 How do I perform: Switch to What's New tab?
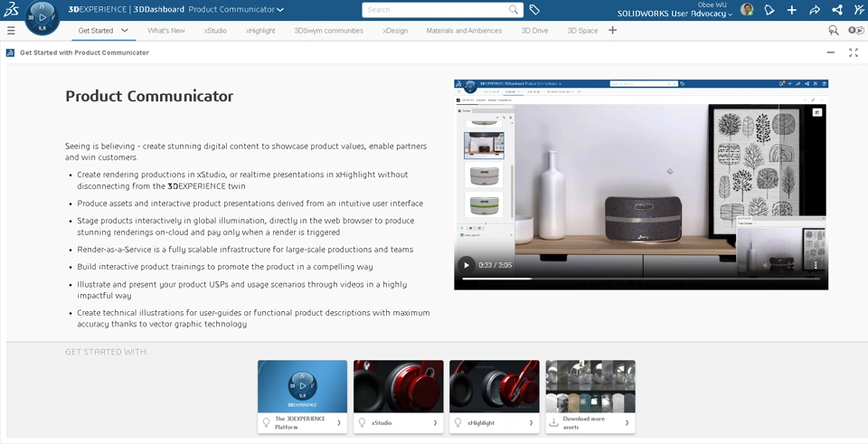click(166, 31)
